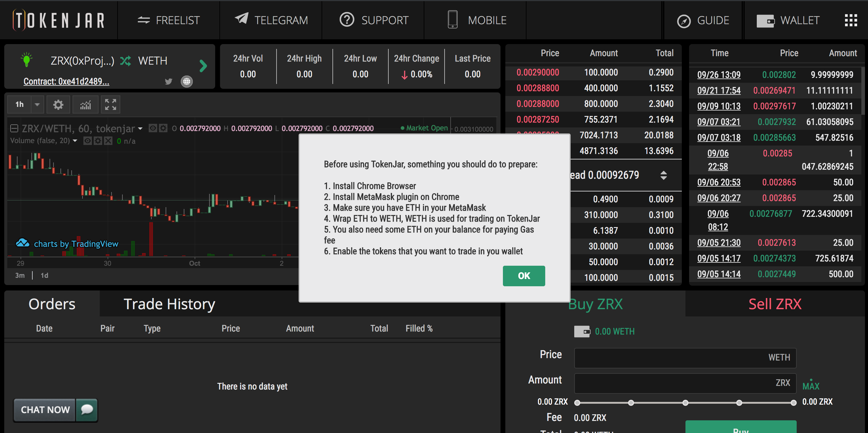Toggle visibility of Volume indicator

88,141
